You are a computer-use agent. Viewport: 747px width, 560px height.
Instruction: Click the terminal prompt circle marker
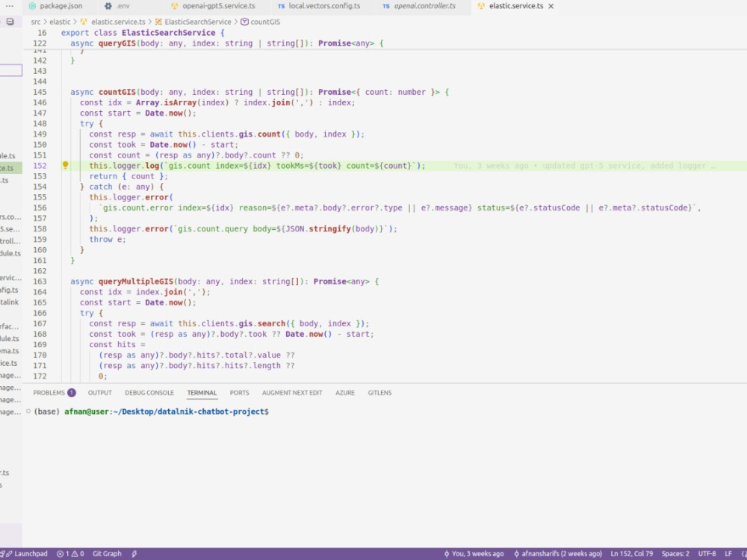click(28, 411)
